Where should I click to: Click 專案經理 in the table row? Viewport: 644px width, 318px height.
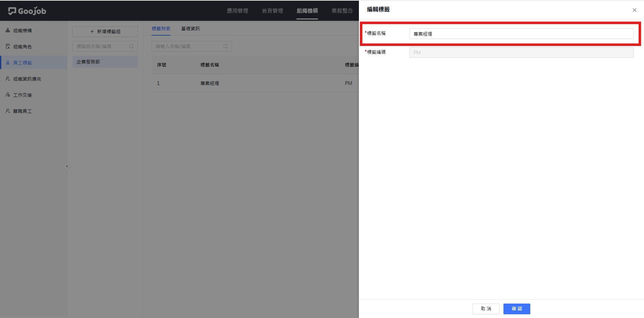point(210,83)
